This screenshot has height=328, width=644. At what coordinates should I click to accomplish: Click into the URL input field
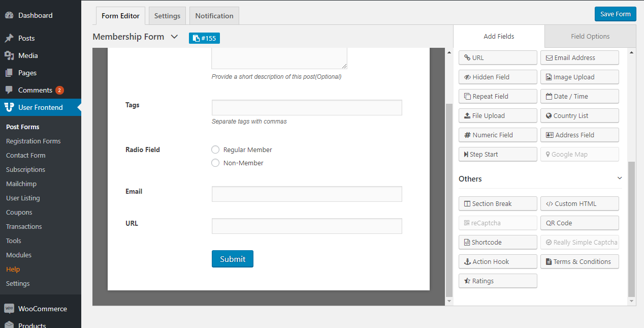click(x=307, y=226)
